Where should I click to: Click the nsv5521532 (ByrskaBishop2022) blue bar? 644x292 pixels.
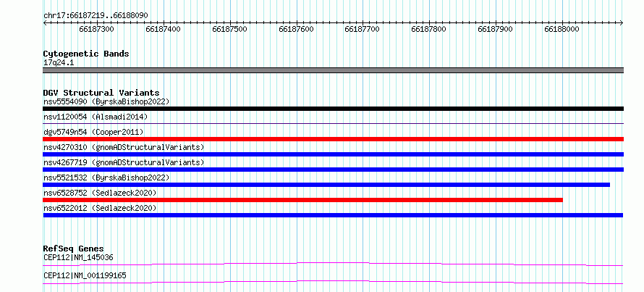[326, 185]
